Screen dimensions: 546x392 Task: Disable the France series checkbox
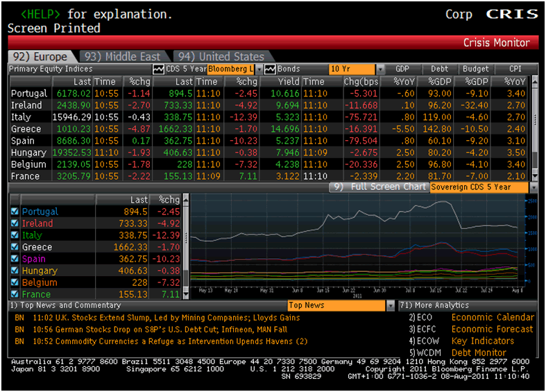coord(15,294)
